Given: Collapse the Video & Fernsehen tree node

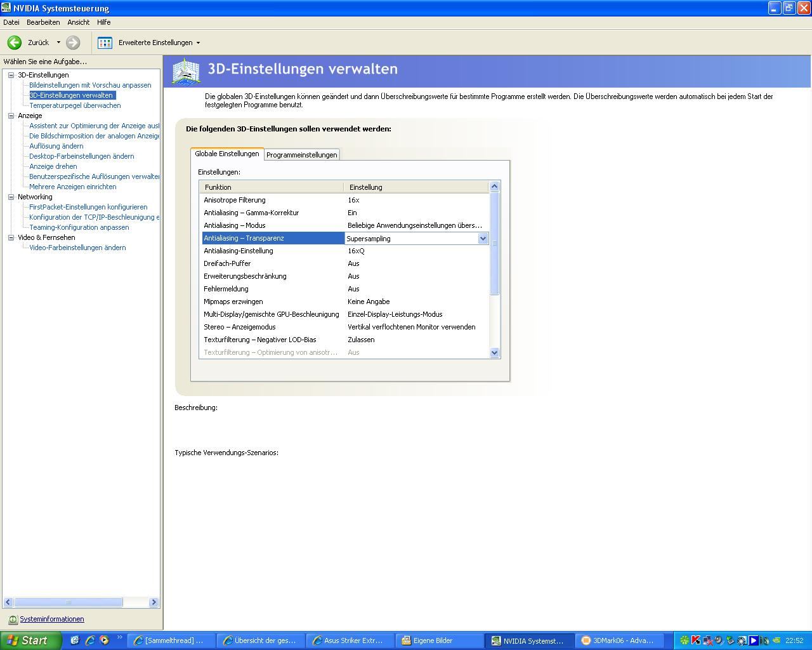Looking at the screenshot, I should coord(11,237).
